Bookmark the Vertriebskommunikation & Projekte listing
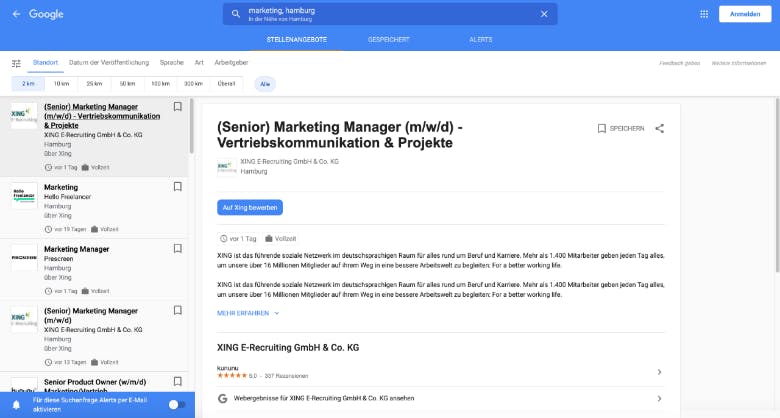Screen dimensions: 780x418 point(178,106)
